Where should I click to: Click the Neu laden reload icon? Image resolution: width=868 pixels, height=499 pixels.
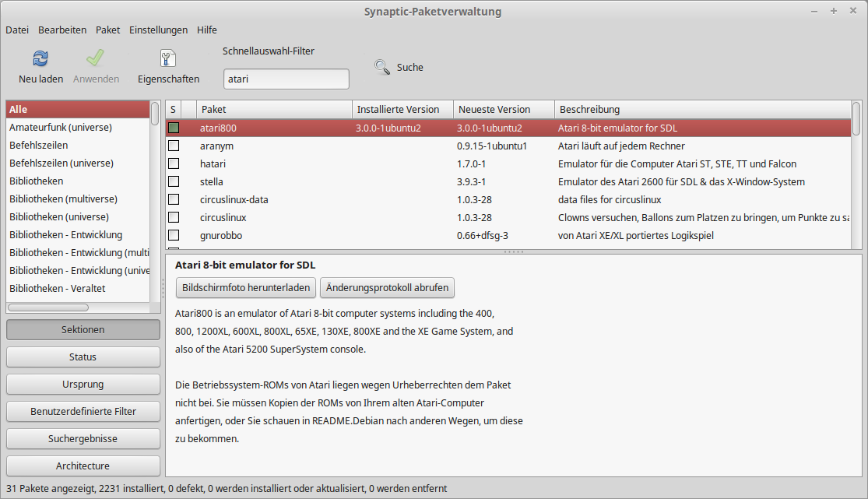pos(40,58)
